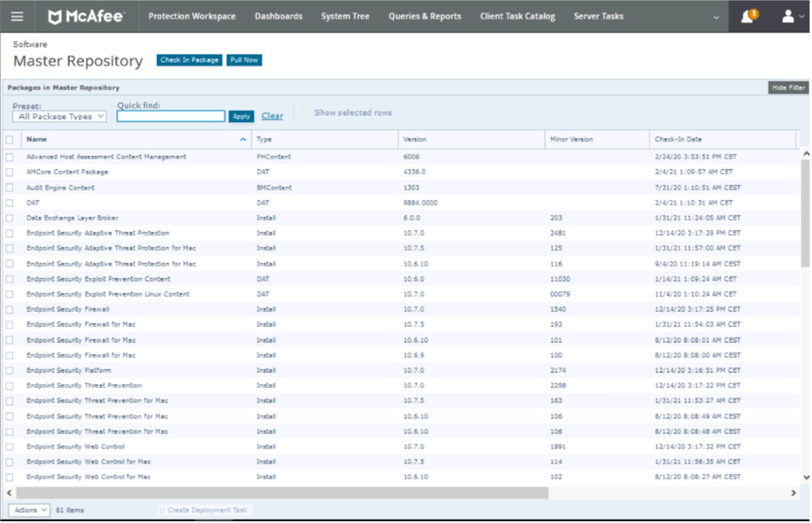Click the McAfee logo
This screenshot has width=812, height=523.
[86, 16]
